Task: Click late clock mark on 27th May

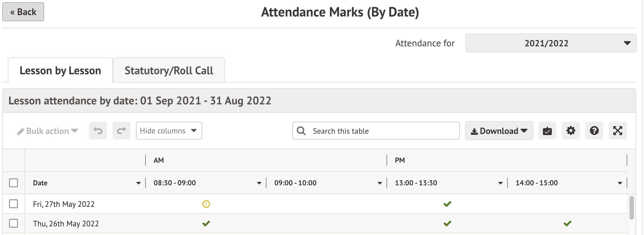Action: click(206, 204)
